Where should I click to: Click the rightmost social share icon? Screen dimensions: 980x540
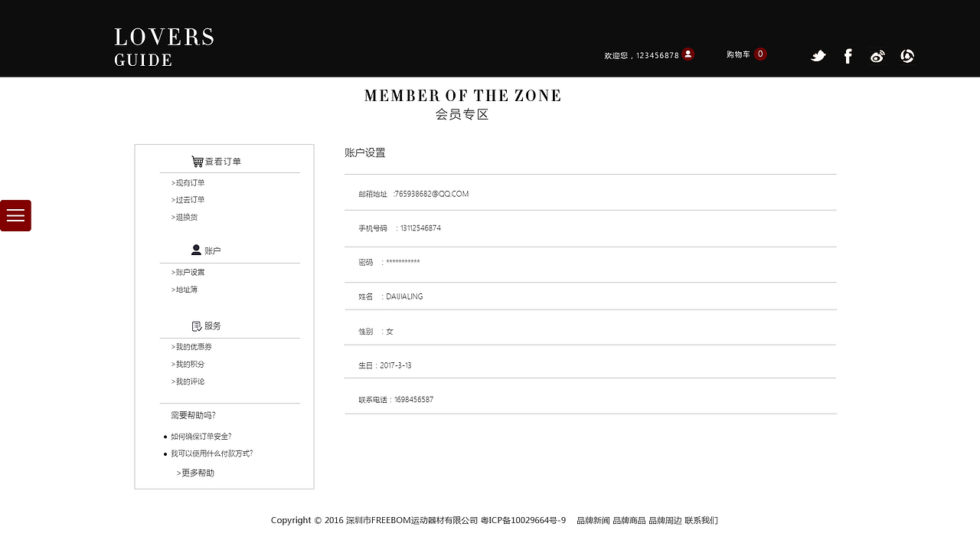pos(907,56)
